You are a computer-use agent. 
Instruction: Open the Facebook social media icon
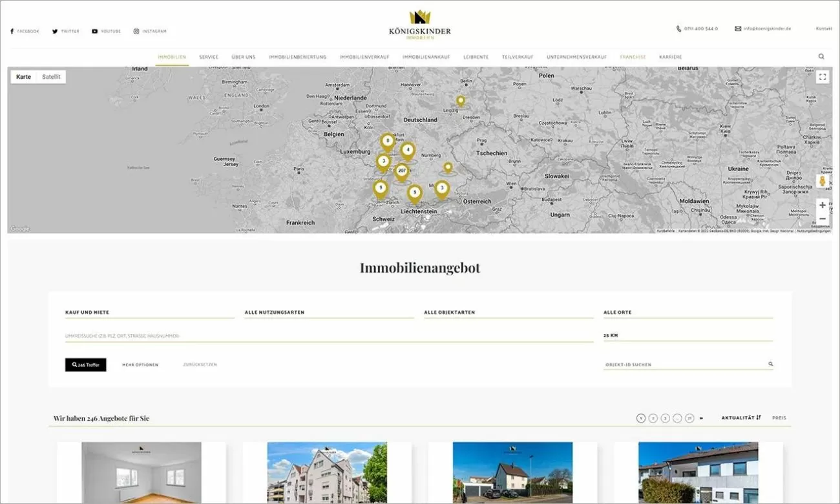(x=12, y=30)
